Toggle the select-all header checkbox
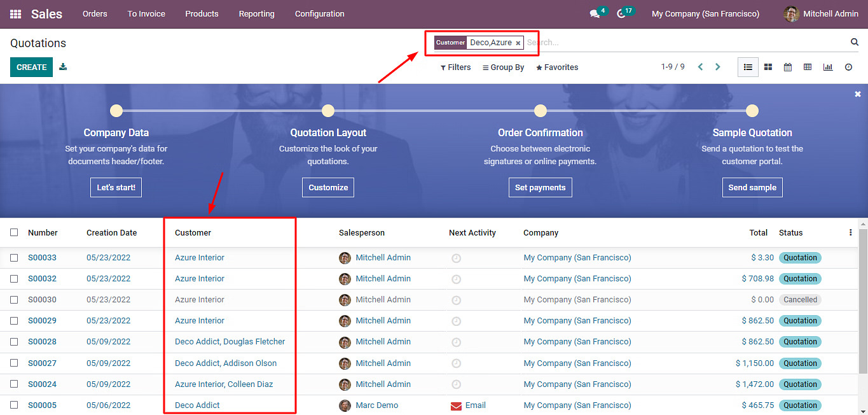 [14, 232]
